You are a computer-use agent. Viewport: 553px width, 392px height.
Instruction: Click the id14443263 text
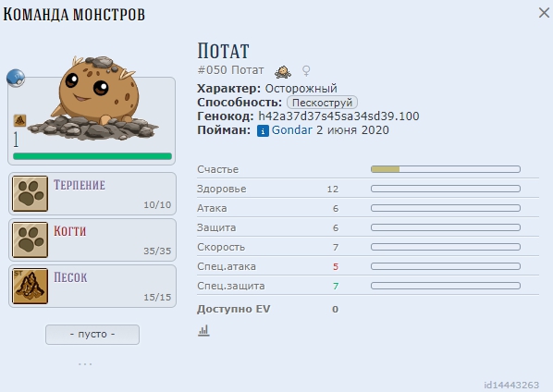511,385
